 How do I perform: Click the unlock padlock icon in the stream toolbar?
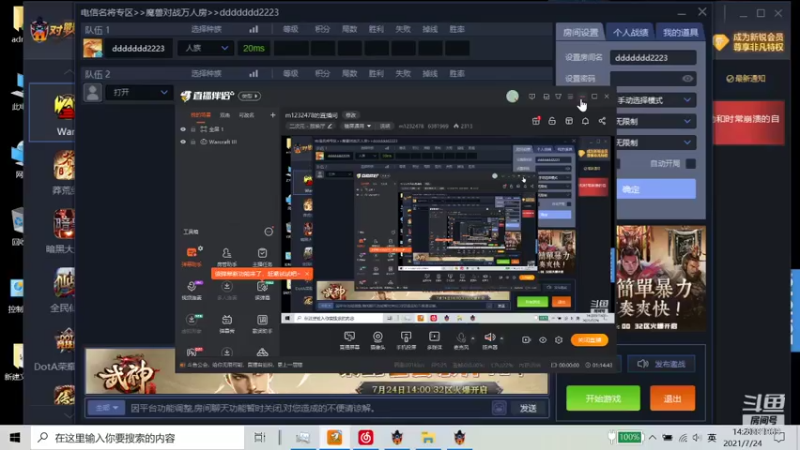[552, 121]
